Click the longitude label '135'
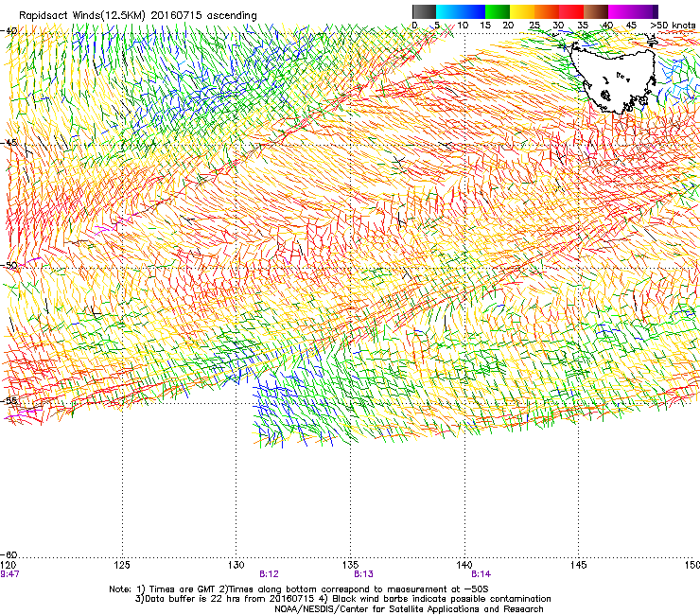 (350, 565)
